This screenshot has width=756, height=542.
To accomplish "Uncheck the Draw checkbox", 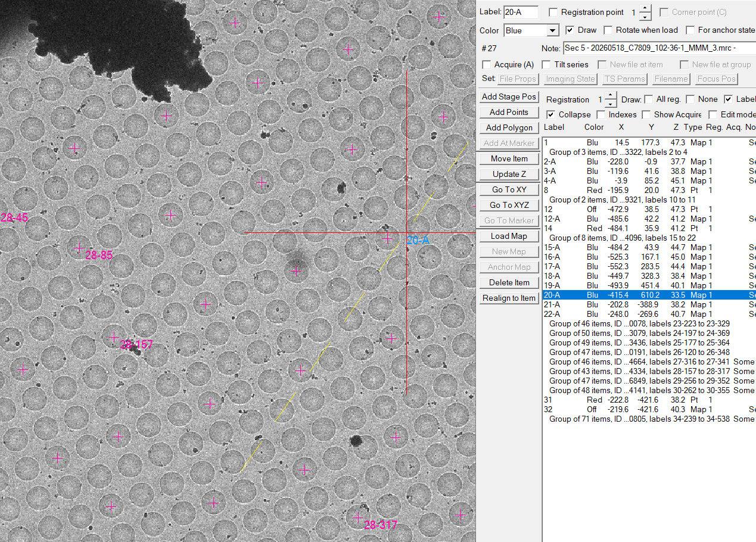I will (x=570, y=30).
